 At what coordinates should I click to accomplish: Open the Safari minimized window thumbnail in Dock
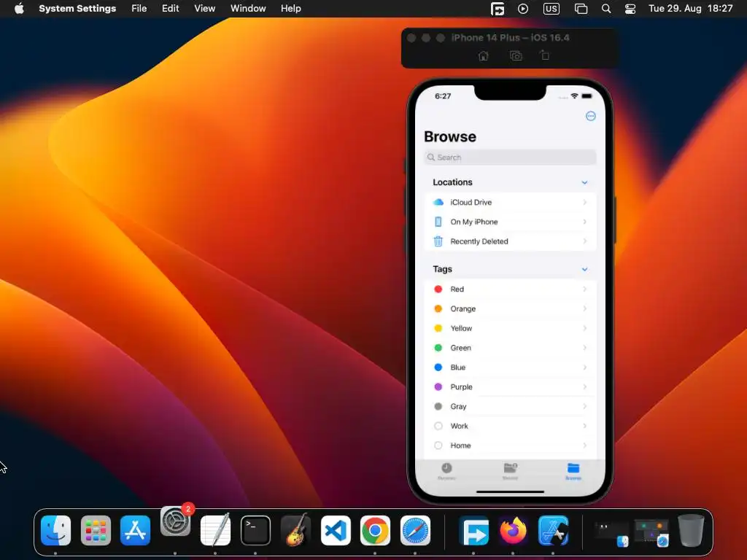651,532
